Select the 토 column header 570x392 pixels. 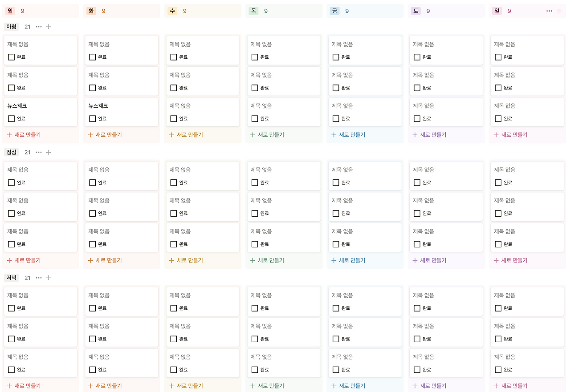(415, 10)
